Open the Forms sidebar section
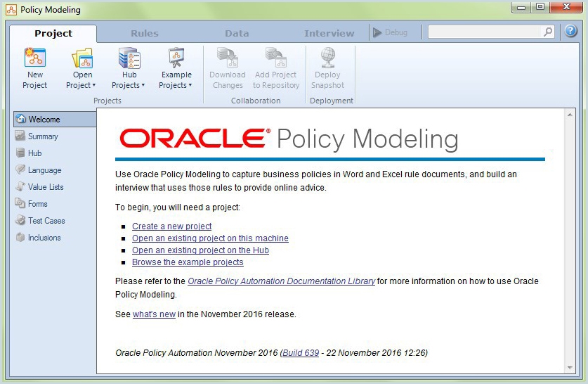This screenshot has width=588, height=384. click(x=38, y=204)
